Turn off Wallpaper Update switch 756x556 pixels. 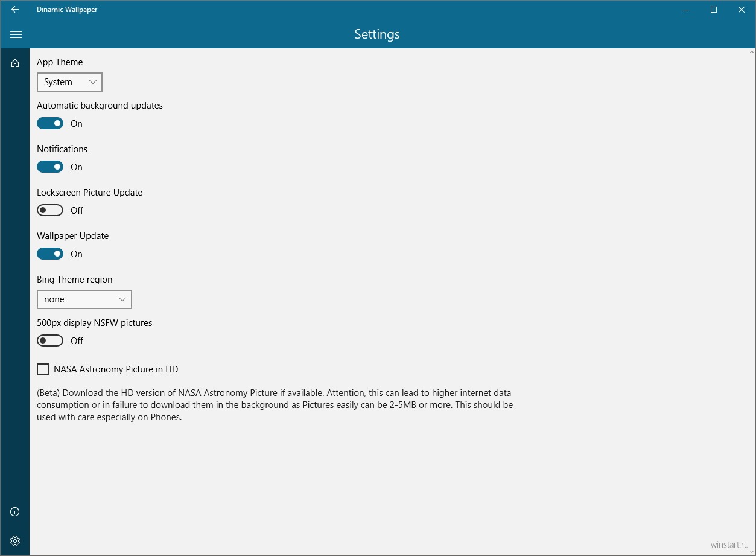click(x=50, y=254)
